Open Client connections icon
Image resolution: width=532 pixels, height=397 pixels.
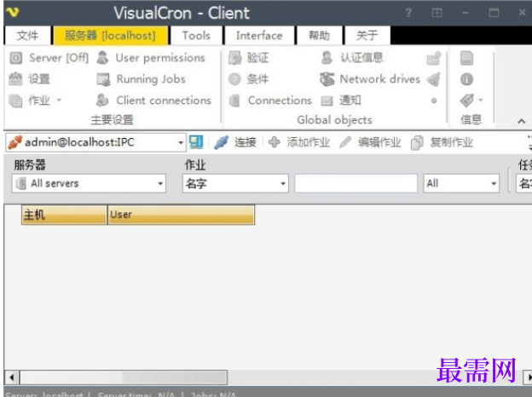pos(102,101)
